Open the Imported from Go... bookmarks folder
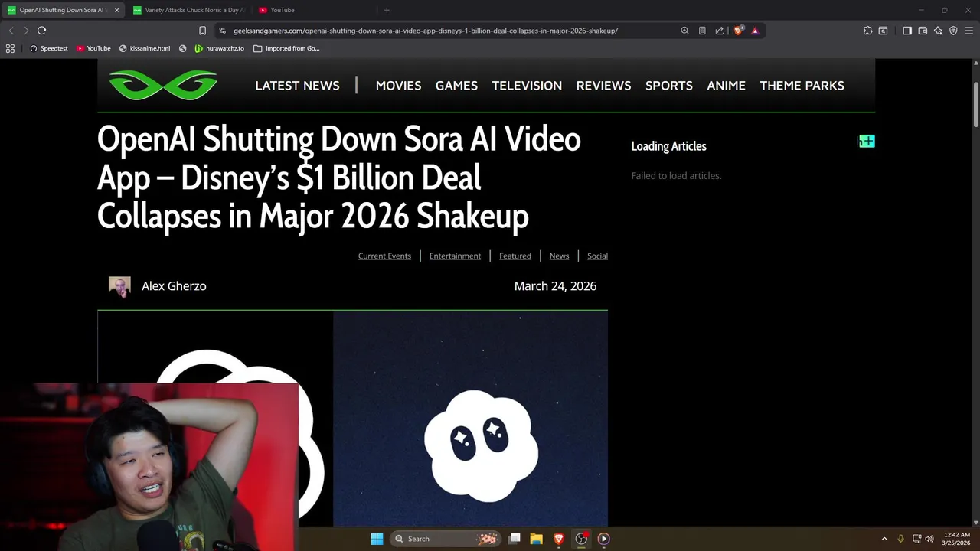The image size is (980, 551). 286,48
